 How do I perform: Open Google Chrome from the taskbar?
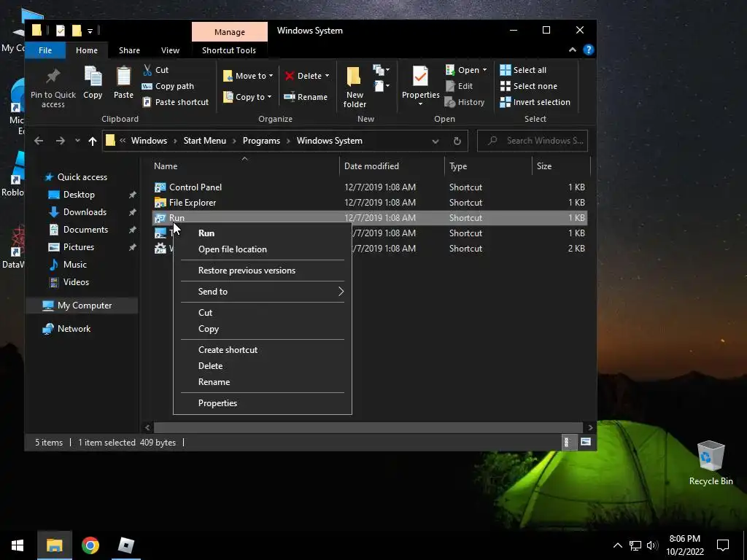pos(90,545)
